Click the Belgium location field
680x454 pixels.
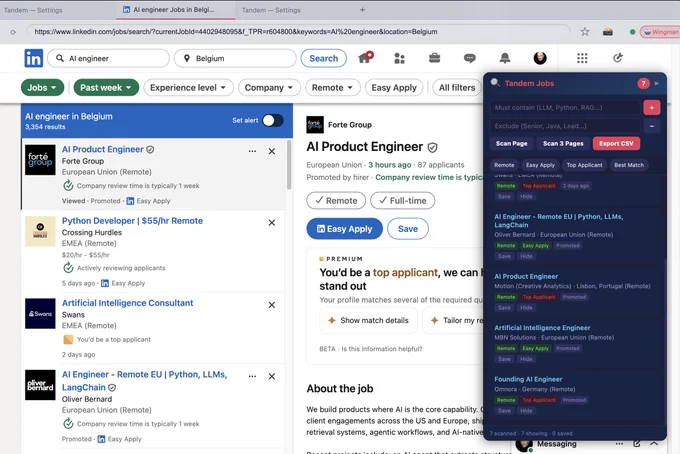[x=235, y=58]
